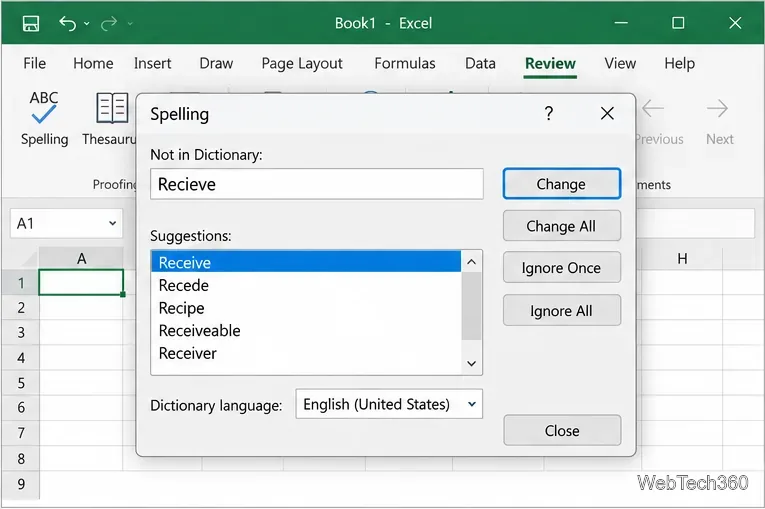Screen dimensions: 765x509
Task: Open the Thesaurus book icon
Action: [113, 107]
